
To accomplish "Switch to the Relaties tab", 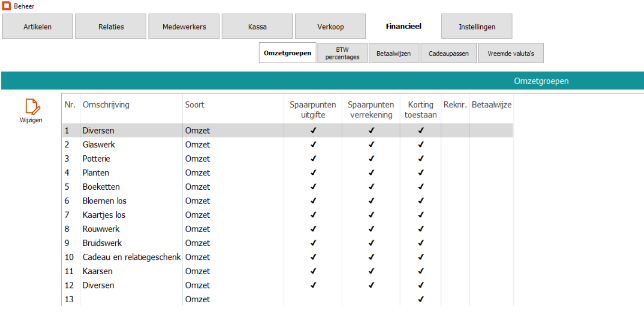I will [111, 27].
